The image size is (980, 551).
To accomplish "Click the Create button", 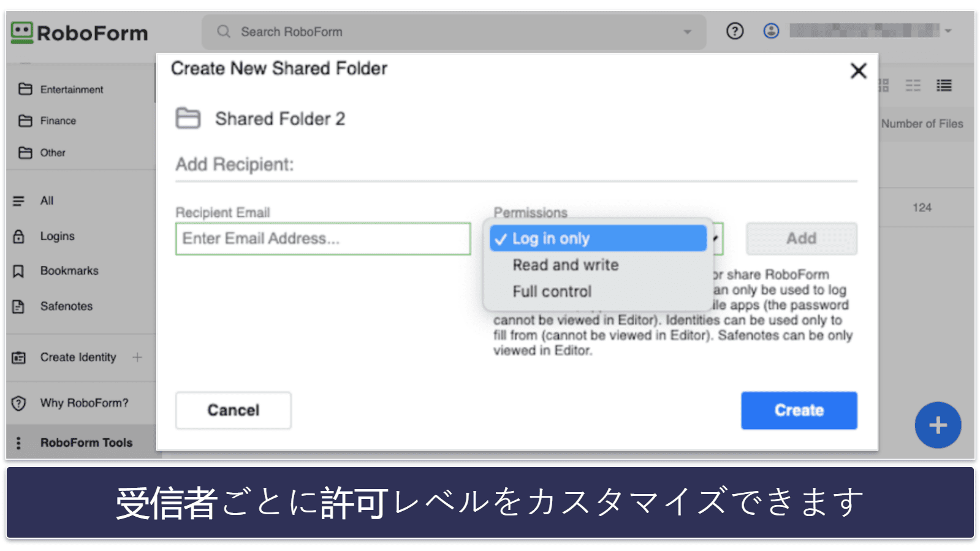I will pos(799,410).
